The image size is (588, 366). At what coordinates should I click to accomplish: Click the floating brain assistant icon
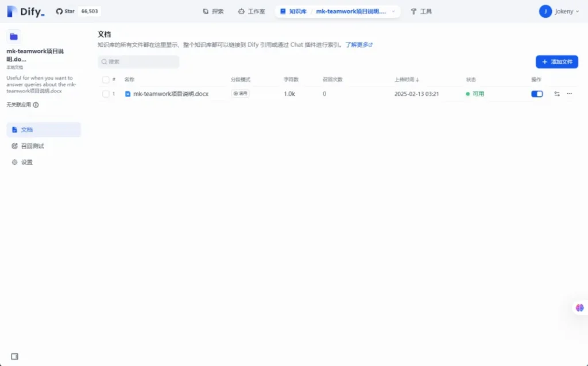[579, 308]
